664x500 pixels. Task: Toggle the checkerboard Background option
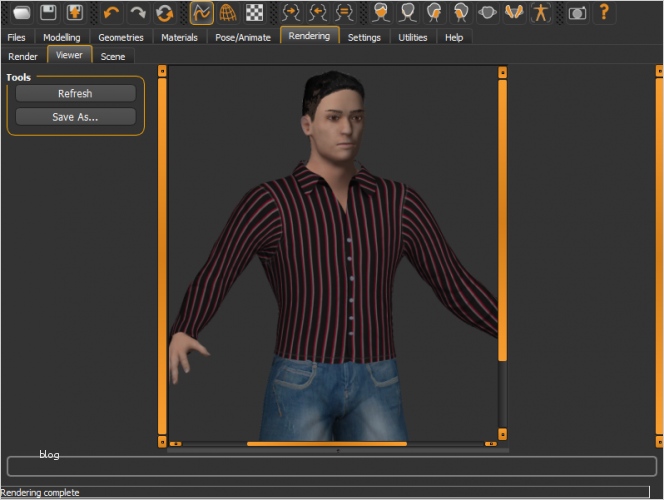(x=255, y=13)
